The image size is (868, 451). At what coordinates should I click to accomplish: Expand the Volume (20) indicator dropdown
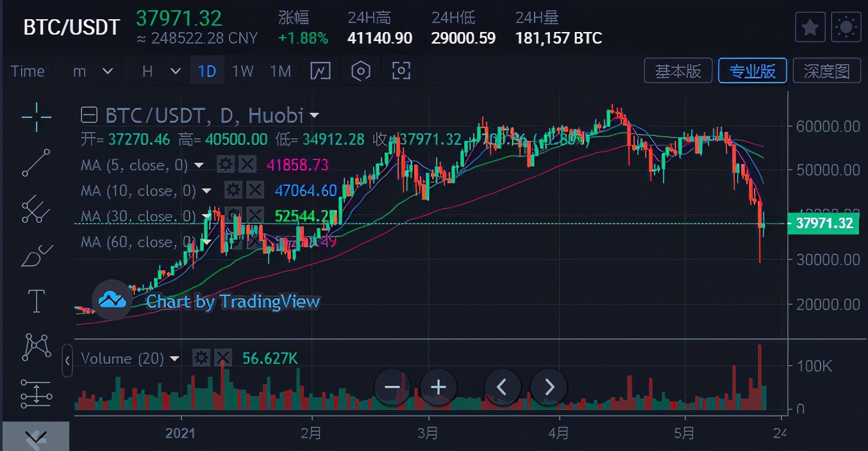pos(174,359)
